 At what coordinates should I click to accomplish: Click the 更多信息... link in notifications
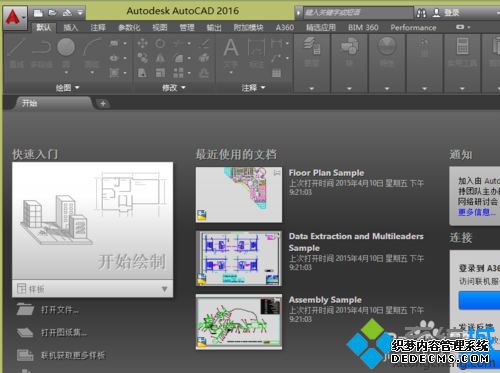[x=477, y=212]
